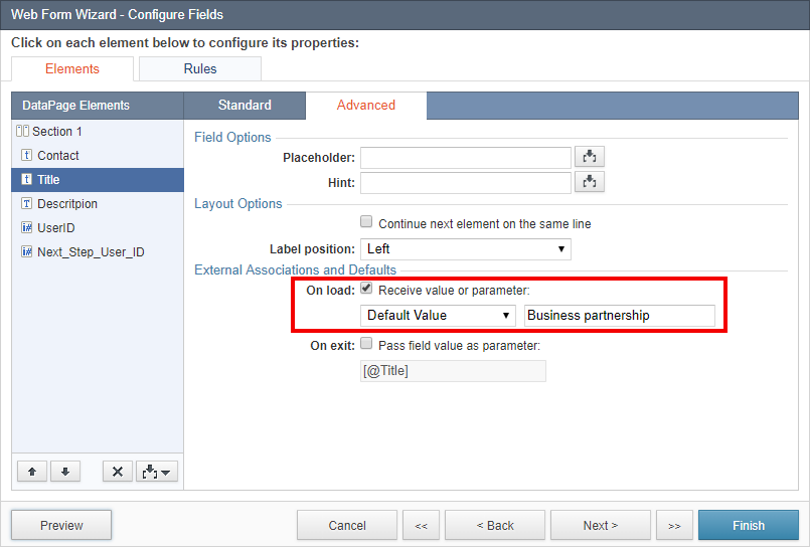
Task: Switch to the Standard tab
Action: pos(244,105)
